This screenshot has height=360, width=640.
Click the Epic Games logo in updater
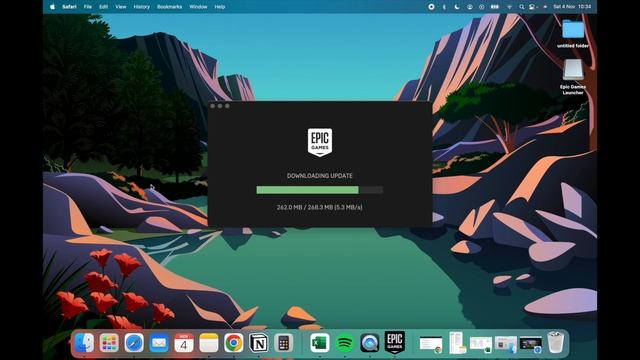[x=320, y=142]
